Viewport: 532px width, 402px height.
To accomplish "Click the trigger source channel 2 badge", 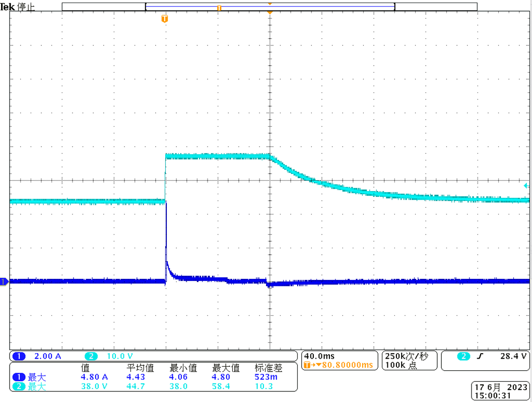I will point(462,357).
